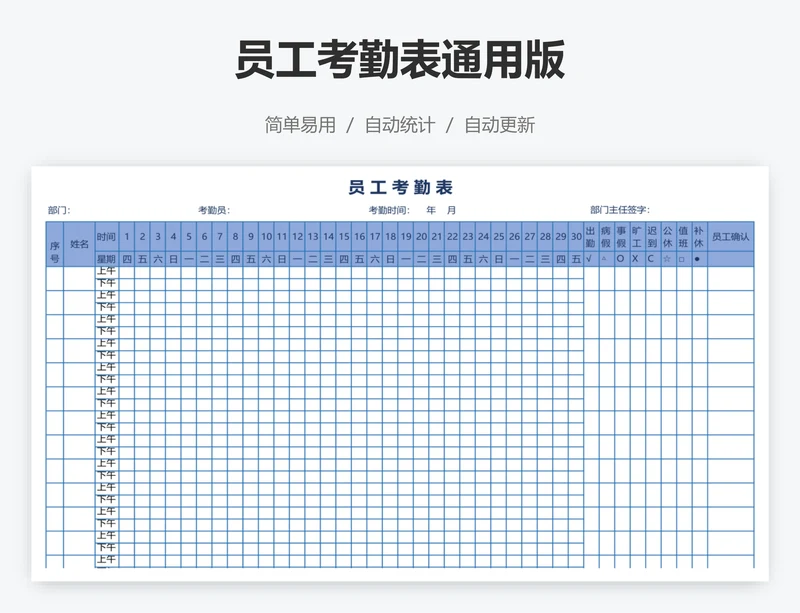Click the O symbol under 事假

tap(620, 259)
